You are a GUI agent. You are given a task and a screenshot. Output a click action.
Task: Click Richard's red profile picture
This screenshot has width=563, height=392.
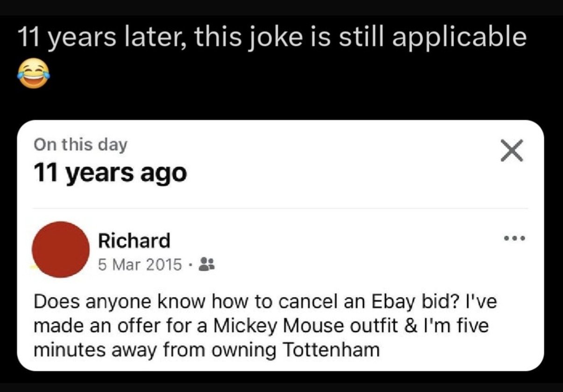pyautogui.click(x=61, y=250)
